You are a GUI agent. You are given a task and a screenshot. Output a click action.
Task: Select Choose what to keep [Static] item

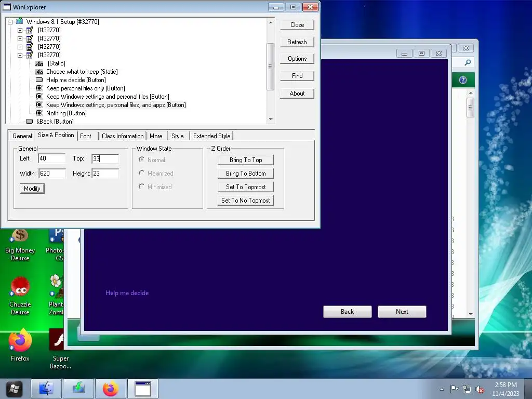[x=82, y=72]
